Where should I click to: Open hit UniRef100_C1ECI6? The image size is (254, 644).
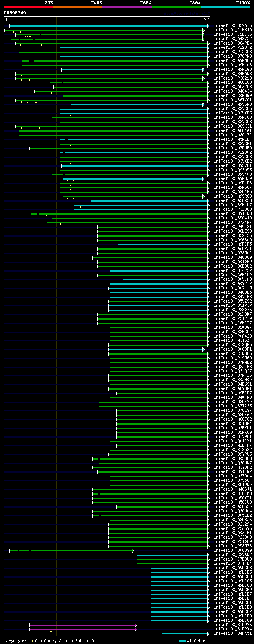tap(233, 34)
